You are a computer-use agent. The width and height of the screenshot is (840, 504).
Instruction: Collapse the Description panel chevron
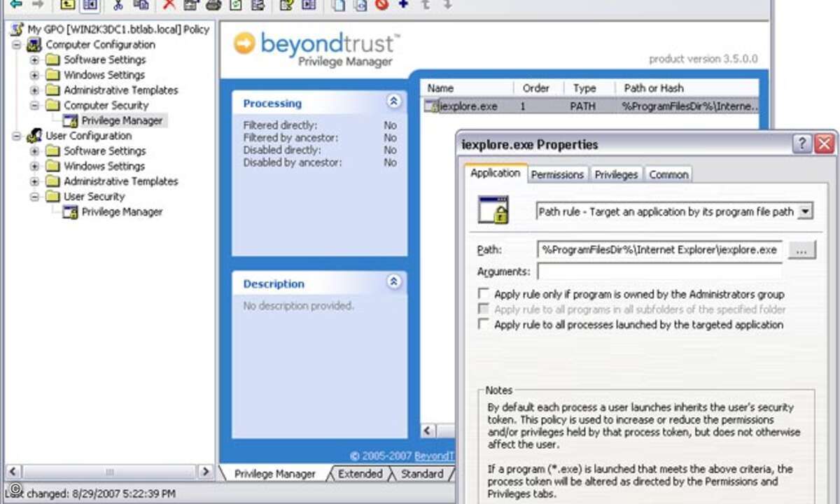[393, 282]
